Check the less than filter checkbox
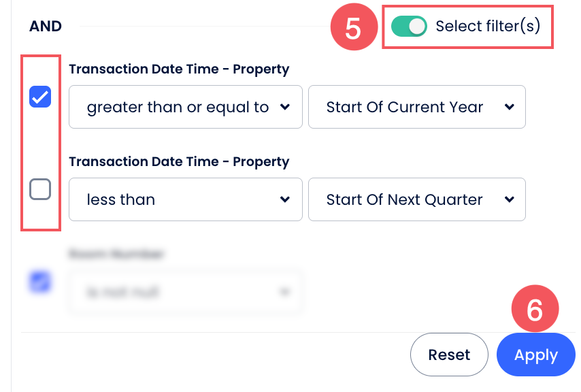This screenshot has width=581, height=392. click(x=40, y=189)
